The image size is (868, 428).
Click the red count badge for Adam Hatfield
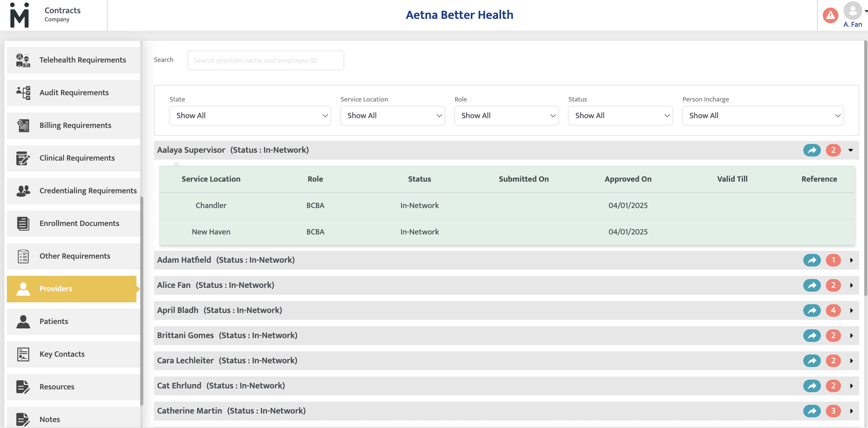coord(833,260)
